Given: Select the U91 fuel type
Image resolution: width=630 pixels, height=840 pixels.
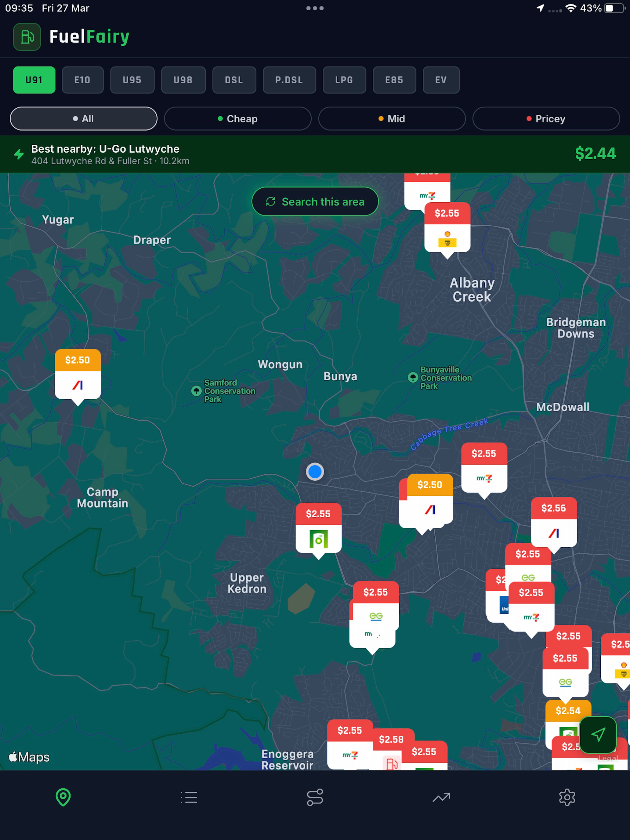Looking at the screenshot, I should [x=34, y=80].
